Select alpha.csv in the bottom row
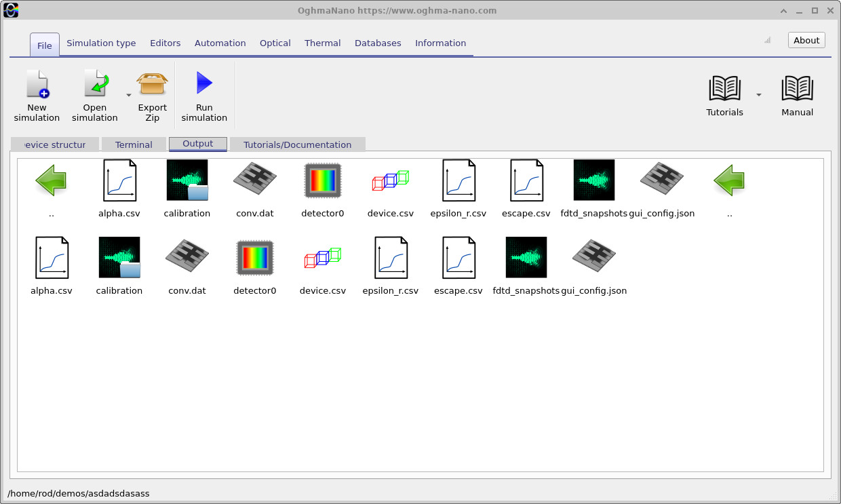The height and width of the screenshot is (504, 841). coord(52,266)
